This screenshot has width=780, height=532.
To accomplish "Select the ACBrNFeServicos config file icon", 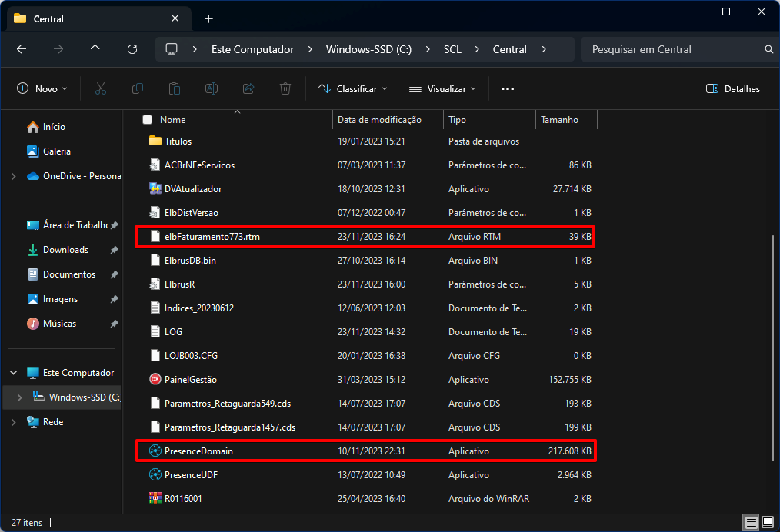I will [155, 165].
